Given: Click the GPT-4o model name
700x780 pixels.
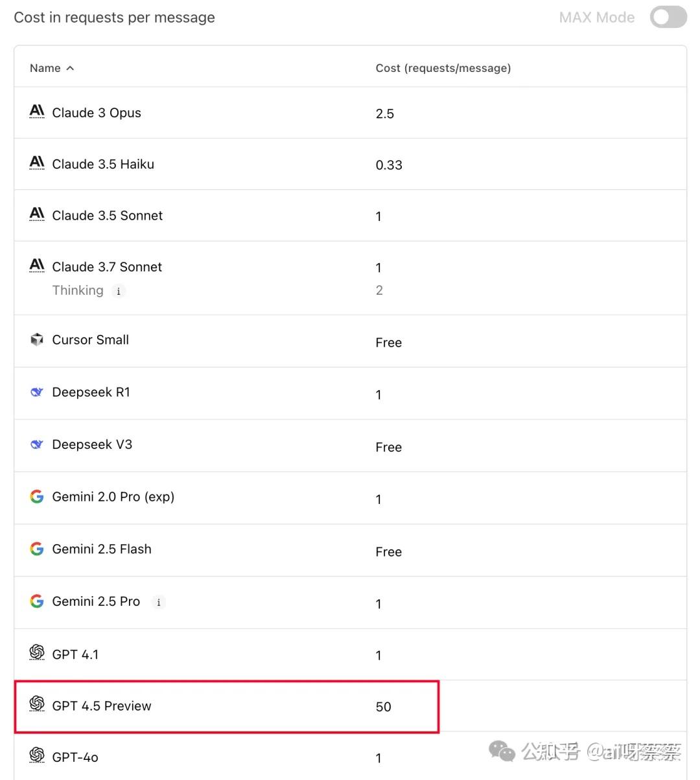Looking at the screenshot, I should tap(75, 757).
